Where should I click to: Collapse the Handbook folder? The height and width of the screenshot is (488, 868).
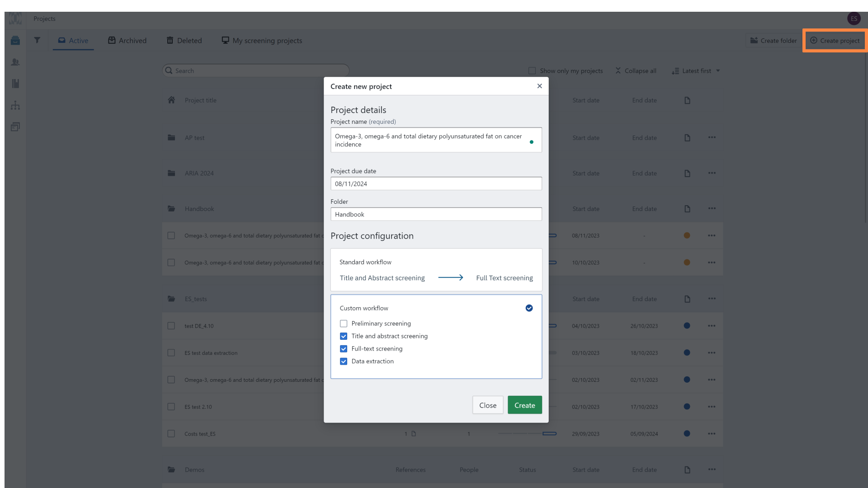click(171, 208)
